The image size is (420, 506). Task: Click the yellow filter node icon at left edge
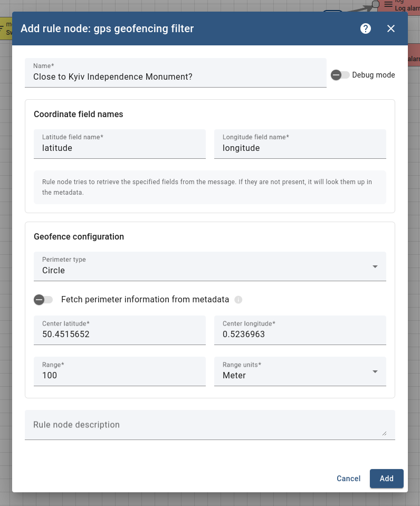[x=2, y=28]
